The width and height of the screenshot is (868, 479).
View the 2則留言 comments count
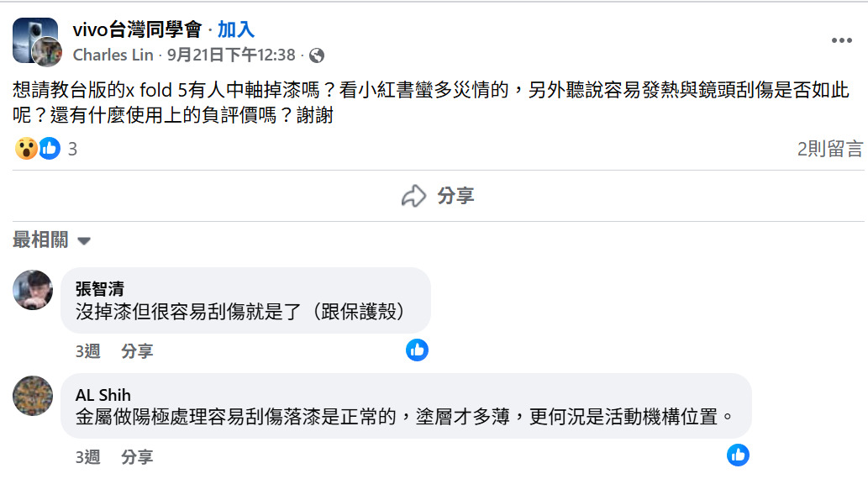(x=829, y=149)
